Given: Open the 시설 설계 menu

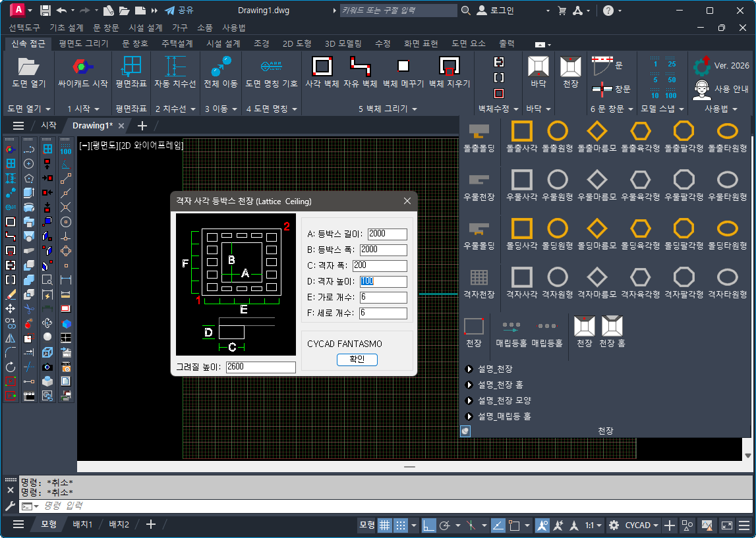Looking at the screenshot, I should point(145,28).
